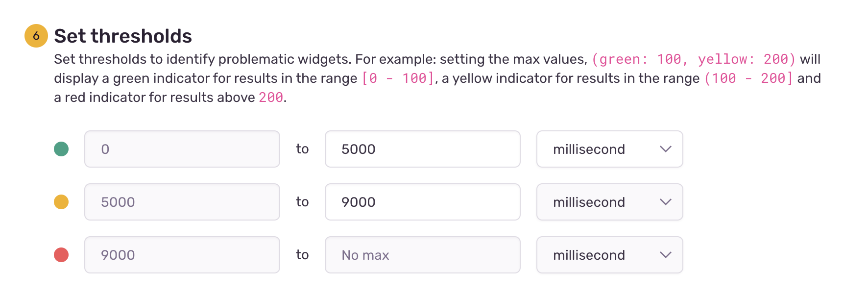Click the chevron arrow in red row unit selector

pos(665,255)
